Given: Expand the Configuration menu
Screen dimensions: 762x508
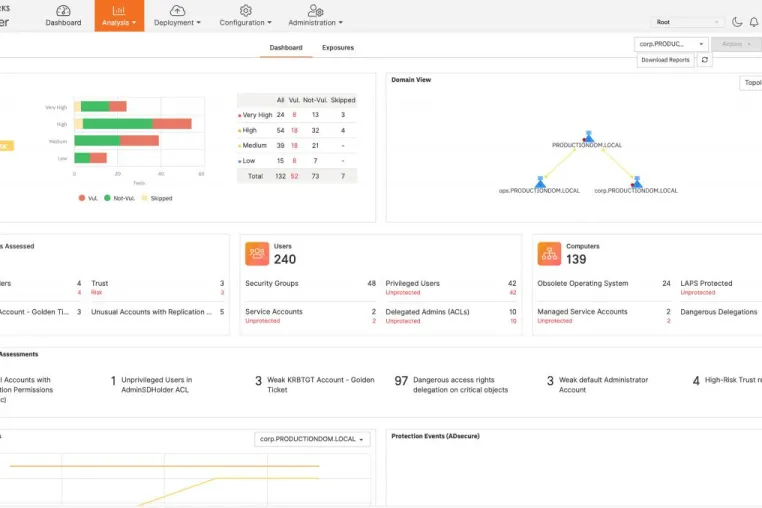Looking at the screenshot, I should 245,22.
